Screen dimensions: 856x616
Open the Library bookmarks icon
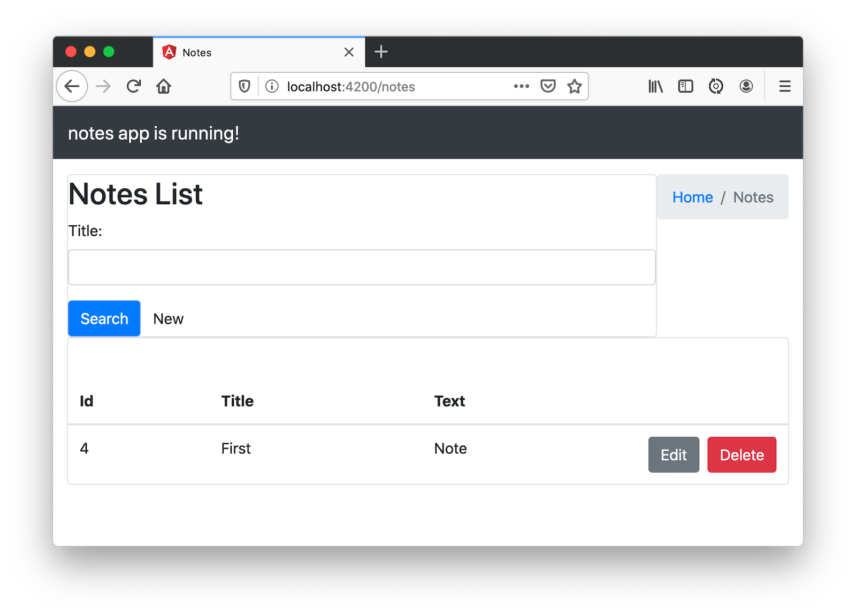point(655,86)
